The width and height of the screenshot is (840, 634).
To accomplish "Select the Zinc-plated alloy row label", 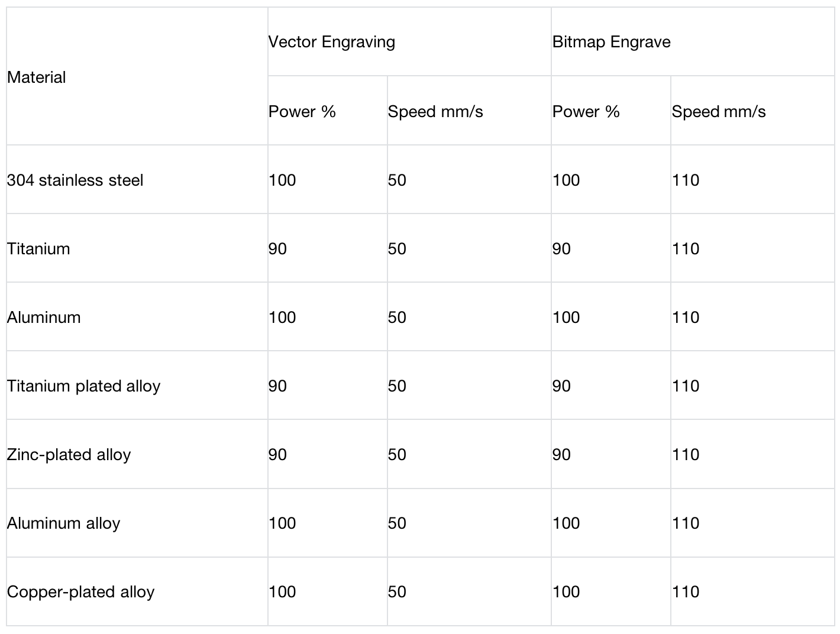I will point(69,455).
